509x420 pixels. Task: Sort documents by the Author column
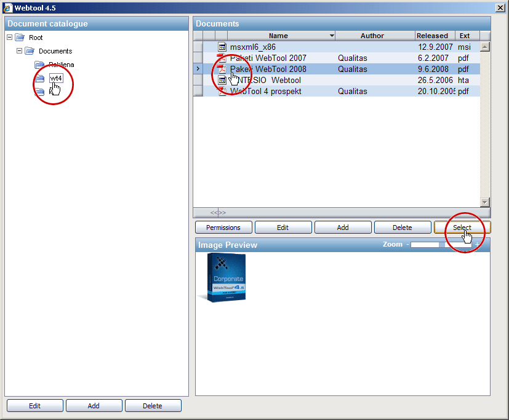coord(372,36)
